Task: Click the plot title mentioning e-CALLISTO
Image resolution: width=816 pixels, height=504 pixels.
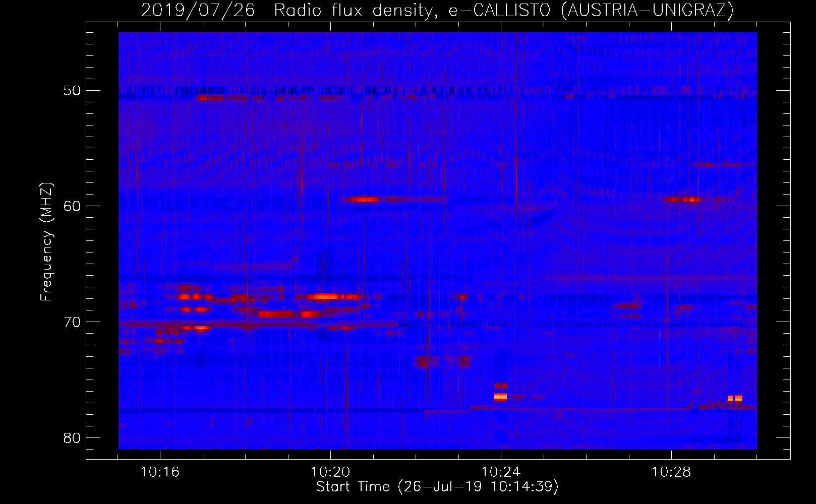Action: [x=437, y=11]
